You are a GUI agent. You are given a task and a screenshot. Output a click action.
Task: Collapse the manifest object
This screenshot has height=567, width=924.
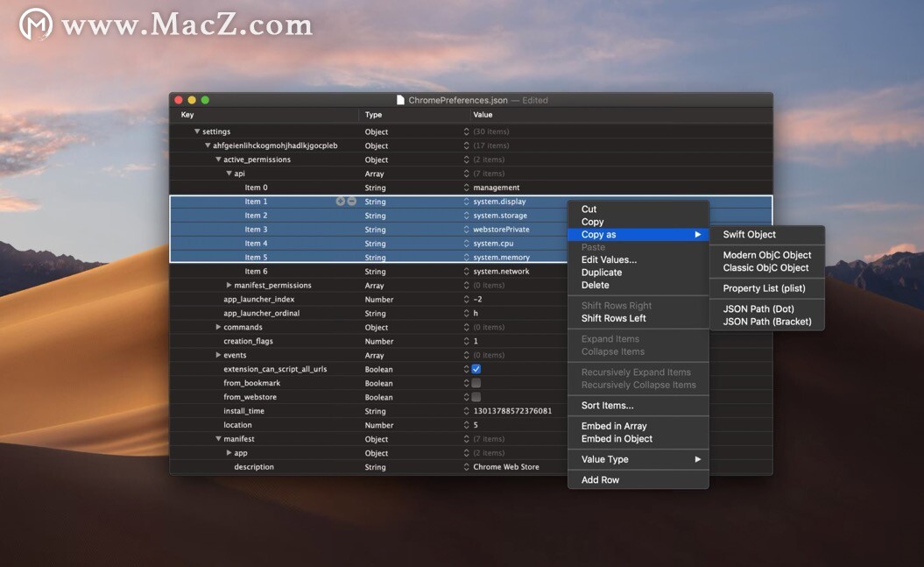pos(218,439)
